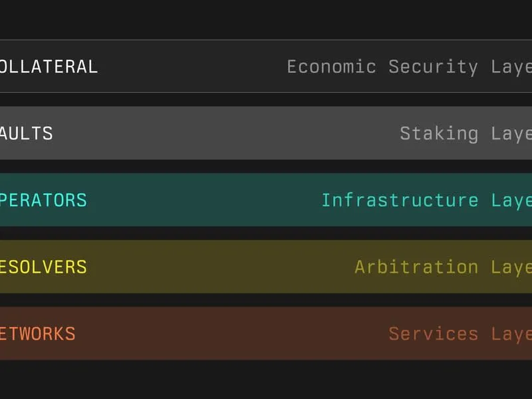Click the teal OPERATORS label
The height and width of the screenshot is (399, 532).
coord(43,199)
